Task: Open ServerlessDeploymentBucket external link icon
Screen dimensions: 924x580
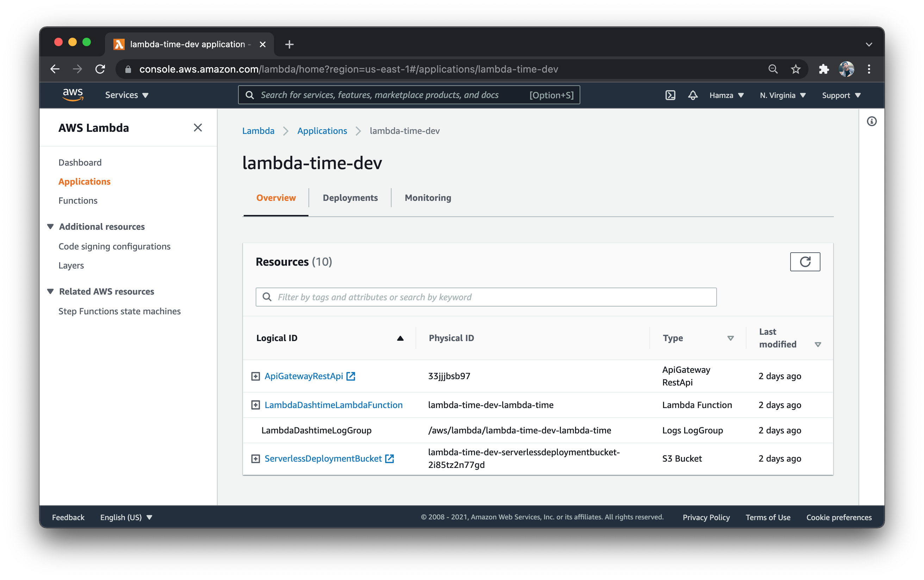Action: click(389, 459)
